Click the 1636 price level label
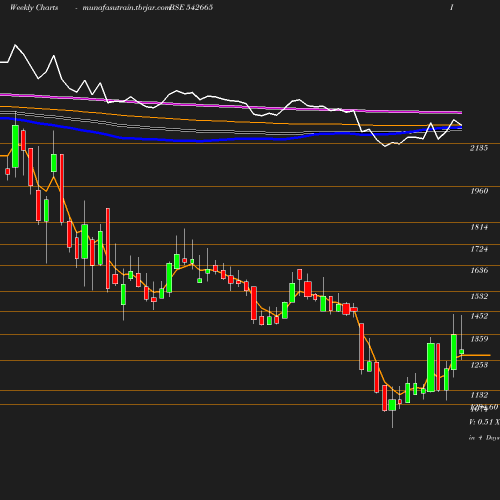 pos(479,270)
